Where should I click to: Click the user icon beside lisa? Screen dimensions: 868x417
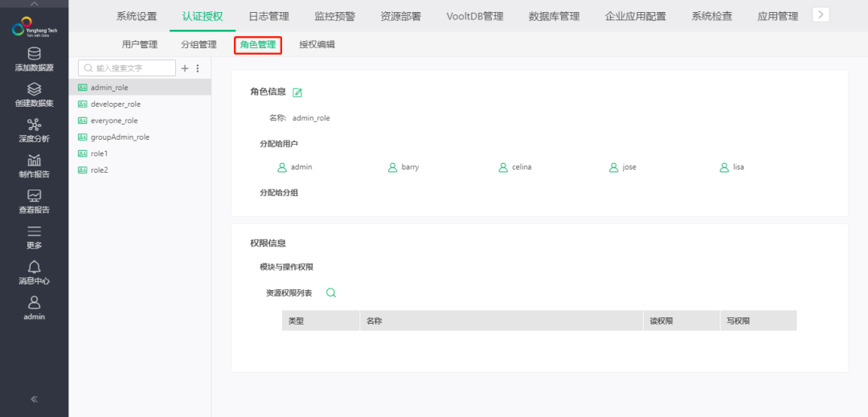[x=724, y=167]
